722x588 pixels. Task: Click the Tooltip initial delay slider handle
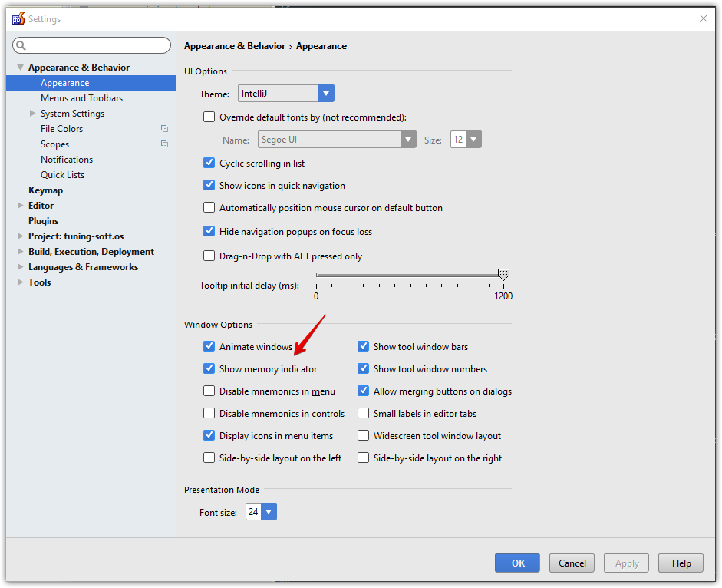pos(503,273)
